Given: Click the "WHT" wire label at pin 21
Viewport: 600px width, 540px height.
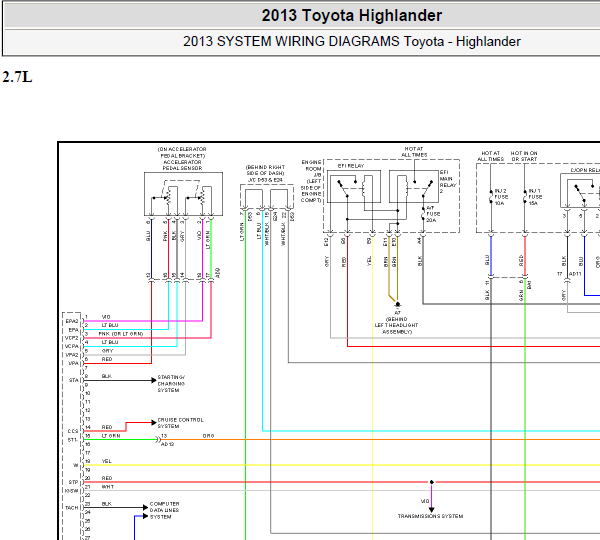Looking at the screenshot, I should (108, 487).
